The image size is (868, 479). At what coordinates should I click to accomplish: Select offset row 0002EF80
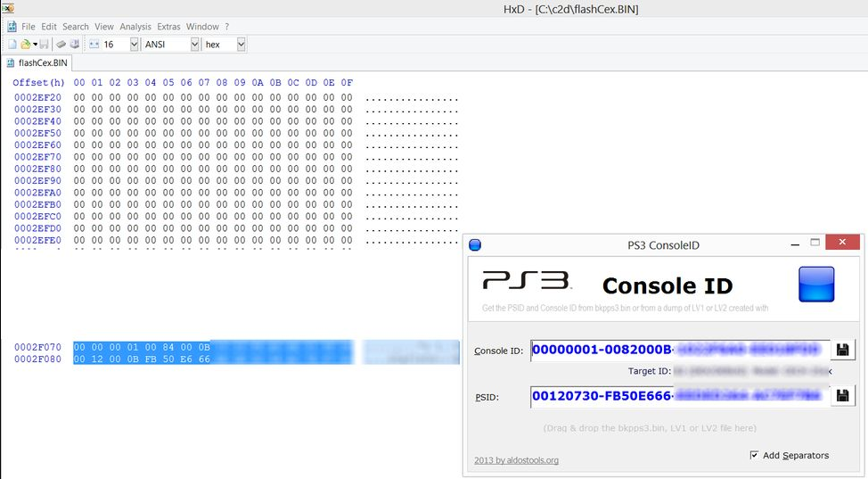pos(37,169)
